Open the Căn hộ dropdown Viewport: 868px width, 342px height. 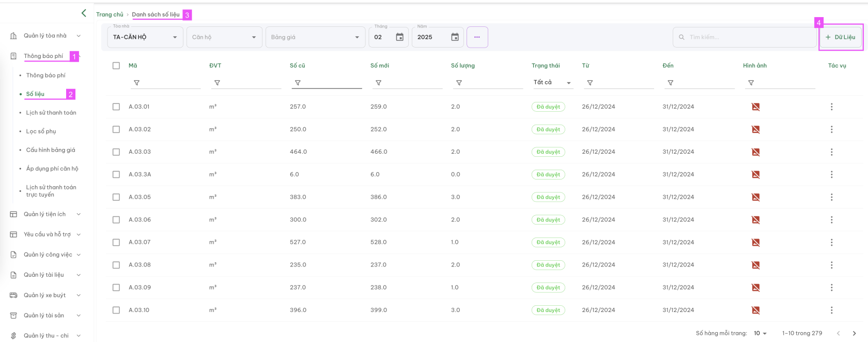[224, 37]
